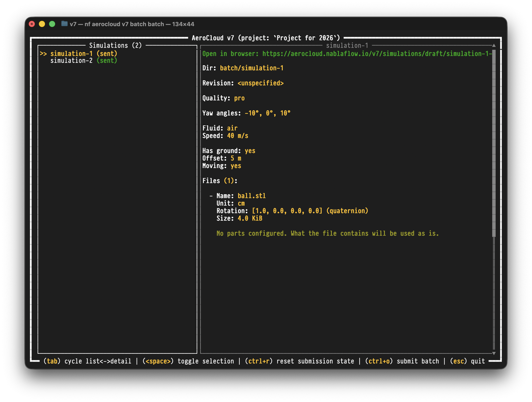Minimize the terminal using the yellow button
Image resolution: width=532 pixels, height=402 pixels.
[42, 24]
